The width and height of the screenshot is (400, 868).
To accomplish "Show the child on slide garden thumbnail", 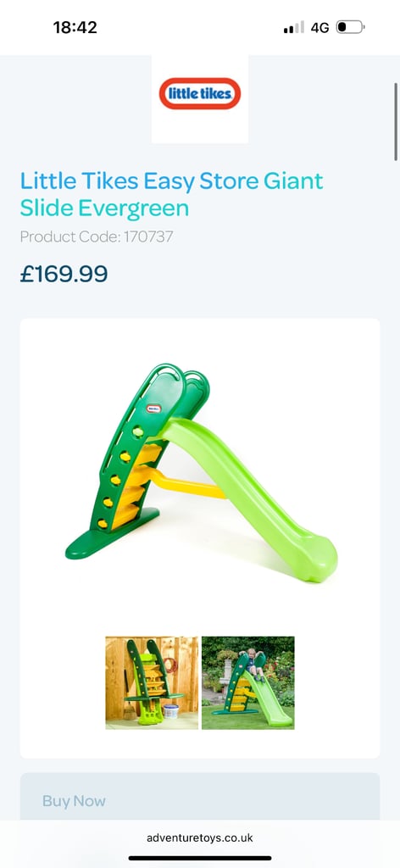I will point(247,682).
